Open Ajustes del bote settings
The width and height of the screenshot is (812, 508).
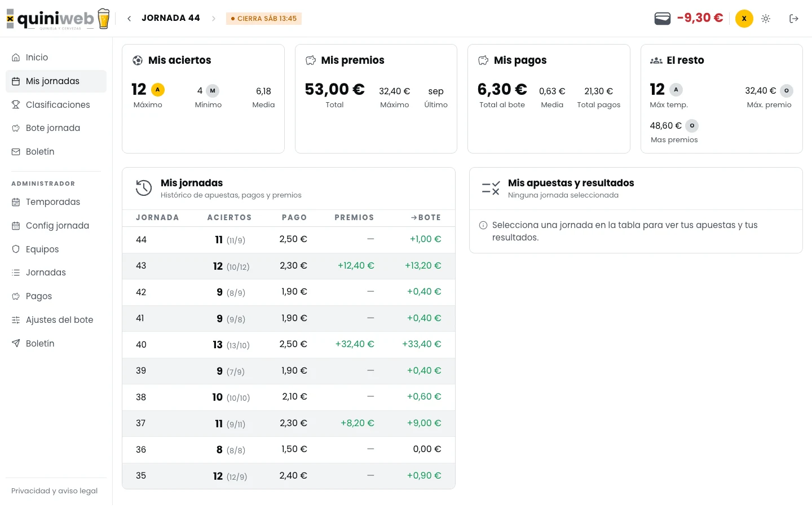56,320
